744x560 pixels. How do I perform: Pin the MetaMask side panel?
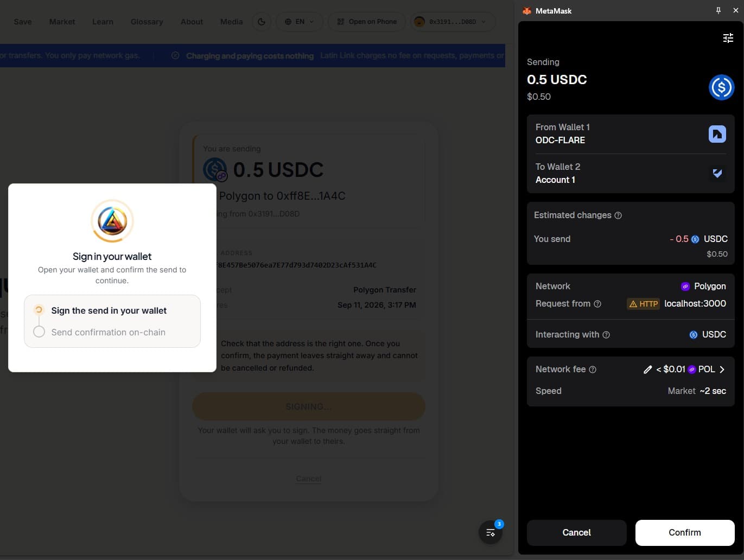pyautogui.click(x=718, y=10)
